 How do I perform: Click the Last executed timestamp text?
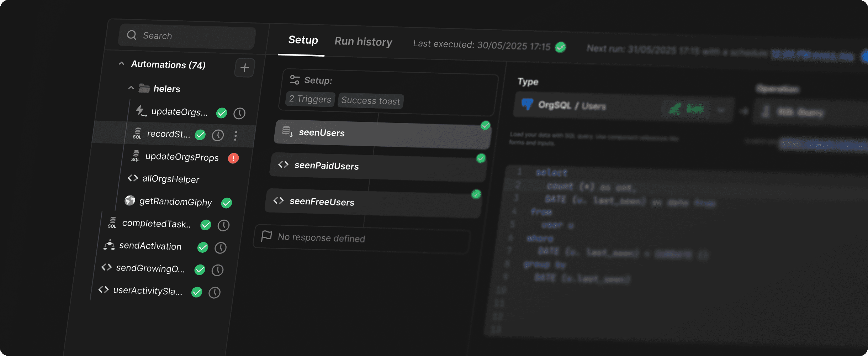[482, 45]
